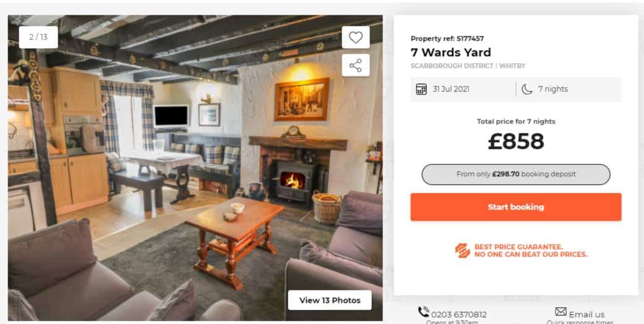Call the 0203 6370812 phone number
Image resolution: width=644 pixels, height=324 pixels.
[x=459, y=315]
